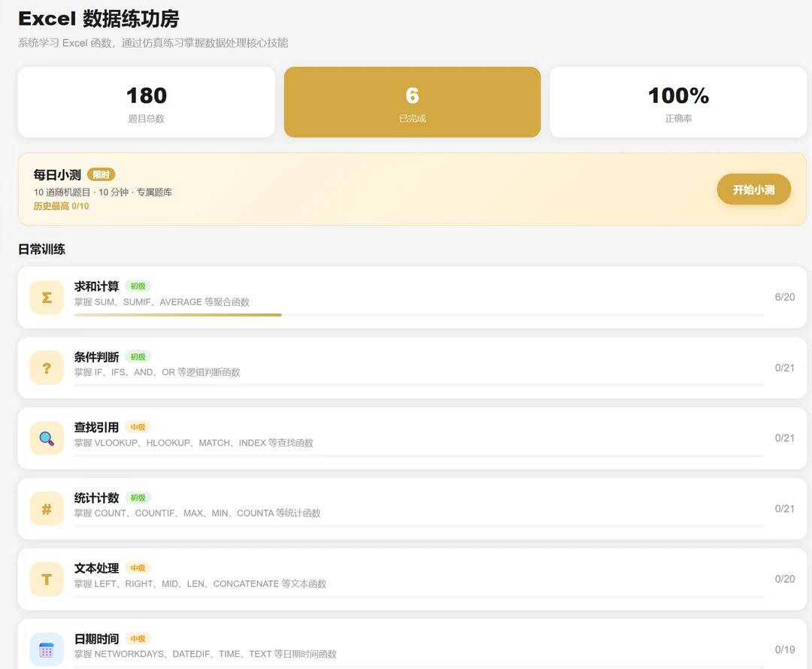Image resolution: width=812 pixels, height=669 pixels.
Task: Click the description mentioning SUM、SUMIF、AVERAGE
Action: click(x=162, y=302)
